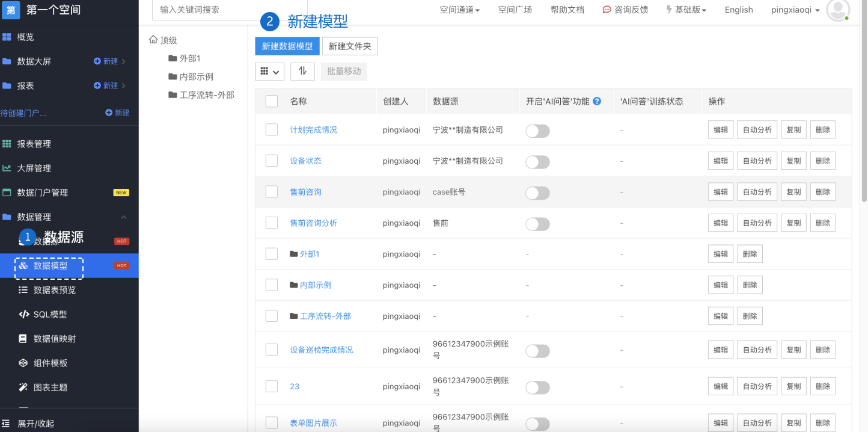This screenshot has width=868, height=432.
Task: Open the SQL模型 code icon item
Action: tap(23, 314)
